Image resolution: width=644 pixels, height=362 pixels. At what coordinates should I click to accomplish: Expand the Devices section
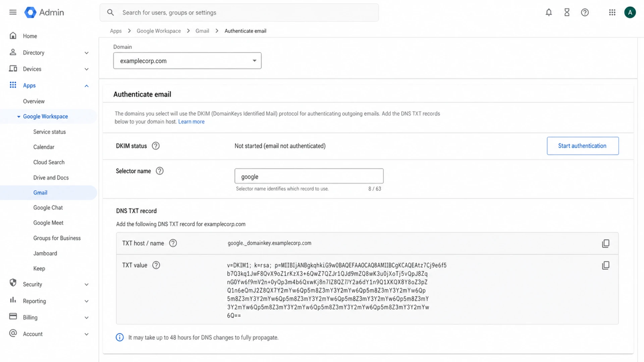[87, 69]
